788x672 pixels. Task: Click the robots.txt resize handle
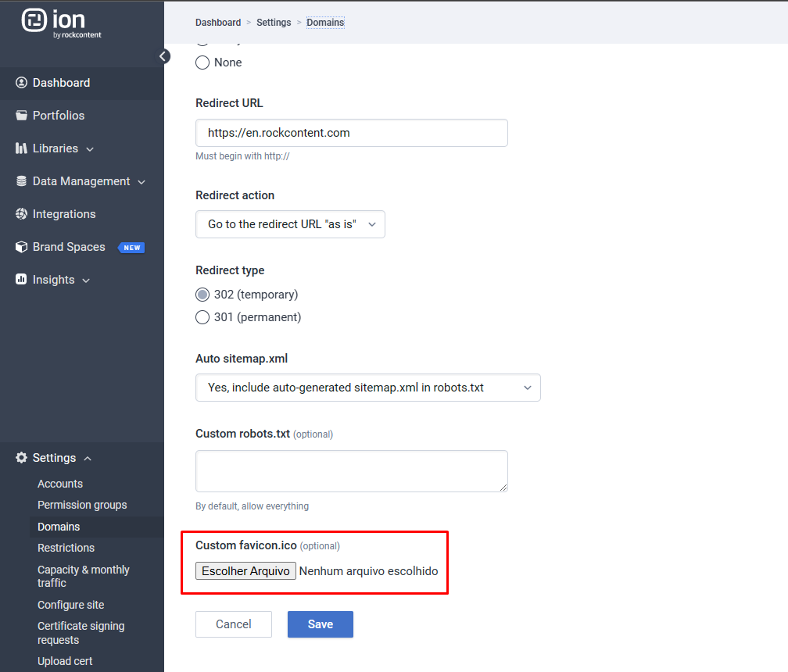click(503, 488)
